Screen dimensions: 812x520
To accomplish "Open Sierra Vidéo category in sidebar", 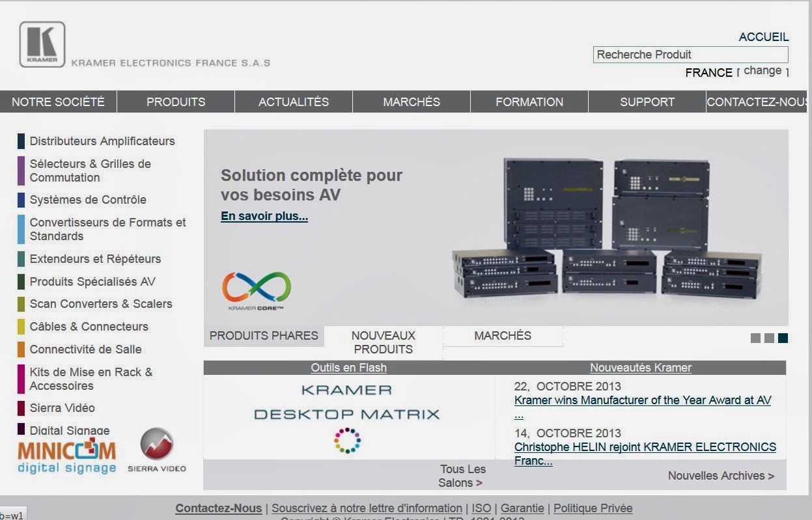I will [x=62, y=408].
